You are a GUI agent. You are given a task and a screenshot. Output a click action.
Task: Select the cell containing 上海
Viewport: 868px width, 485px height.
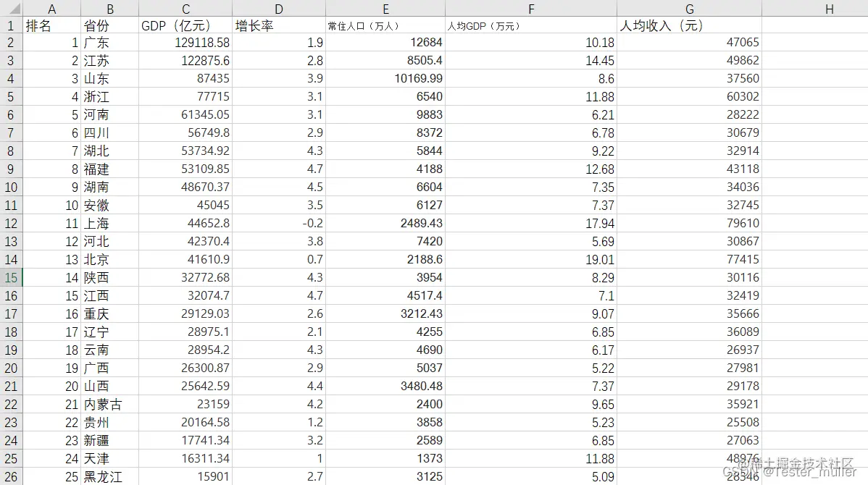pos(109,224)
